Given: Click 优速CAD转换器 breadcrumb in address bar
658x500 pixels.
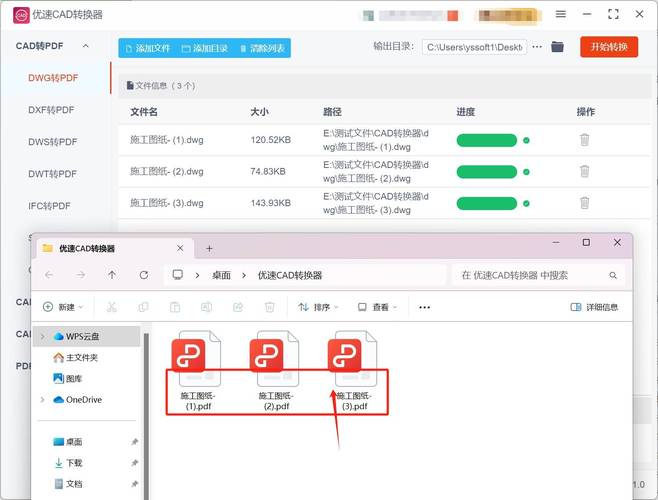Looking at the screenshot, I should pos(290,275).
